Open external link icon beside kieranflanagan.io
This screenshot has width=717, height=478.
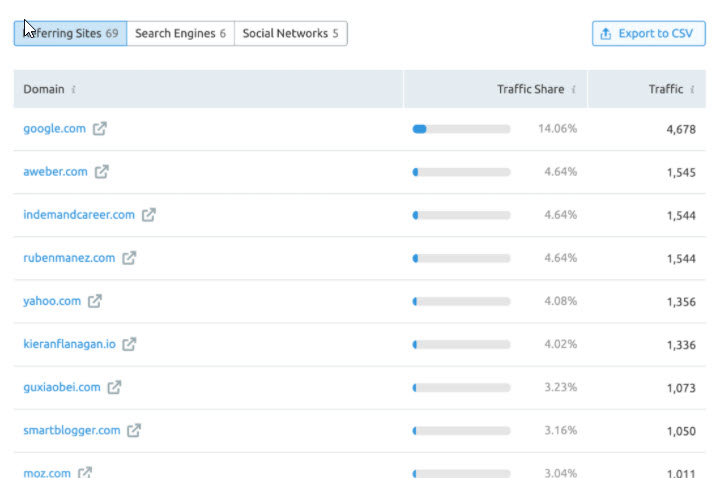[129, 344]
